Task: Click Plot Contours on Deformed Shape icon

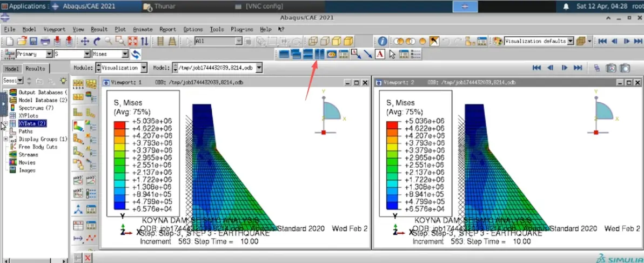Action: point(78,126)
